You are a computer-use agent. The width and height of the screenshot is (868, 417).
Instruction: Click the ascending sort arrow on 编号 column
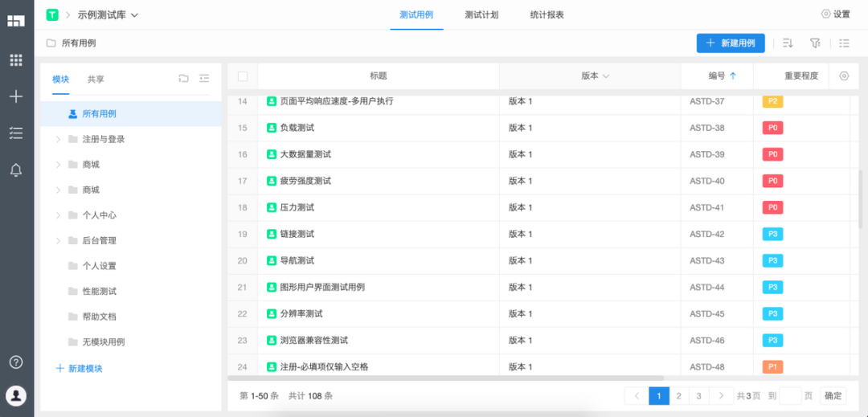(x=733, y=76)
